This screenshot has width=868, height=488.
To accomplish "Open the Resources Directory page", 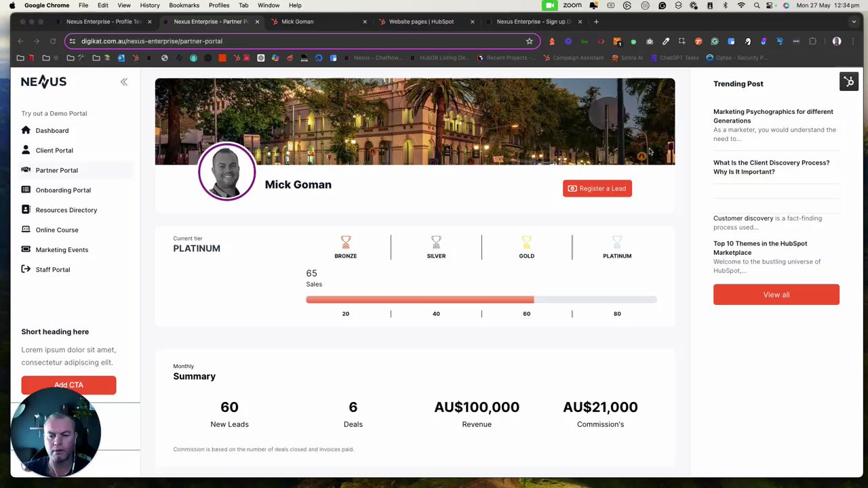I will [x=66, y=210].
